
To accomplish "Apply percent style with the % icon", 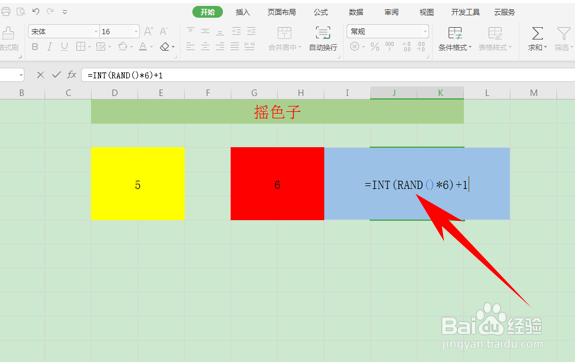I will tap(375, 47).
